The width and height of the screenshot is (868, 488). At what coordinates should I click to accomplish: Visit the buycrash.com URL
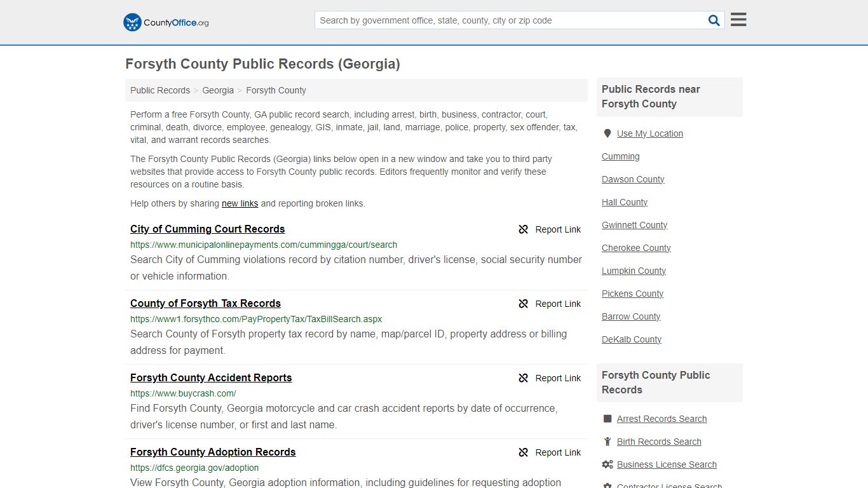click(x=183, y=393)
